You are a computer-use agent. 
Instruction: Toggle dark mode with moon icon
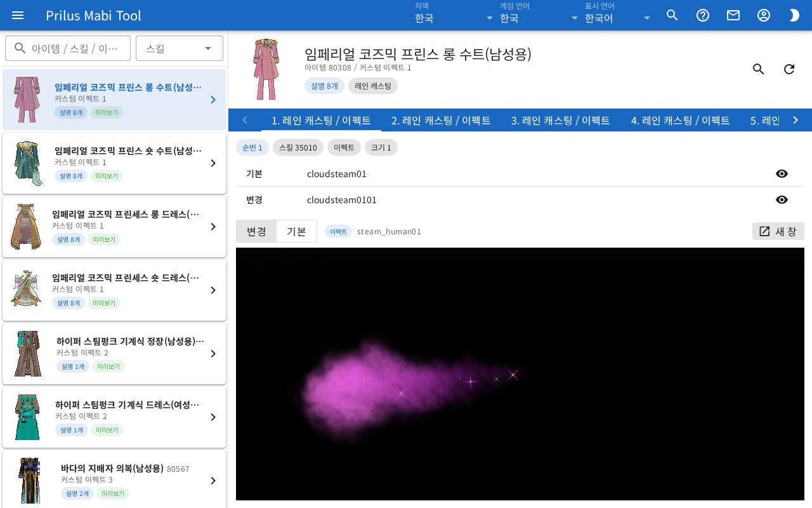794,15
